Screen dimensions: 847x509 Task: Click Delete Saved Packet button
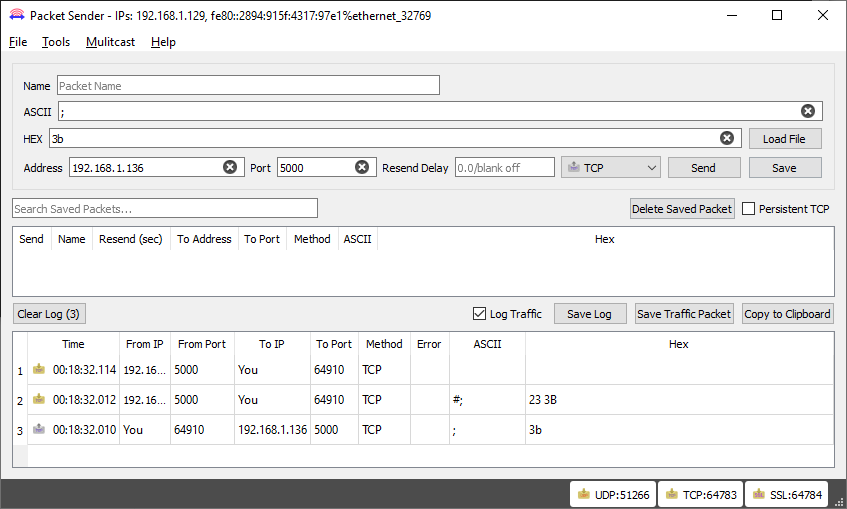coord(682,209)
